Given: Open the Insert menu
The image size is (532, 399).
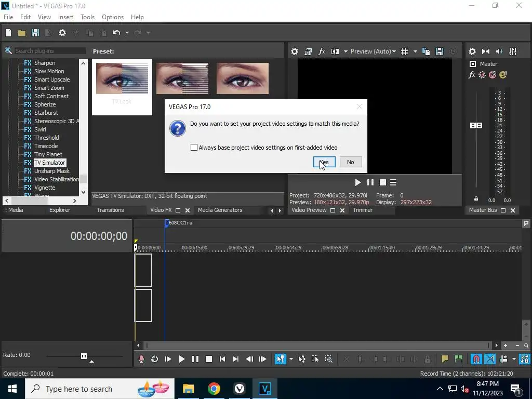Looking at the screenshot, I should 65,17.
